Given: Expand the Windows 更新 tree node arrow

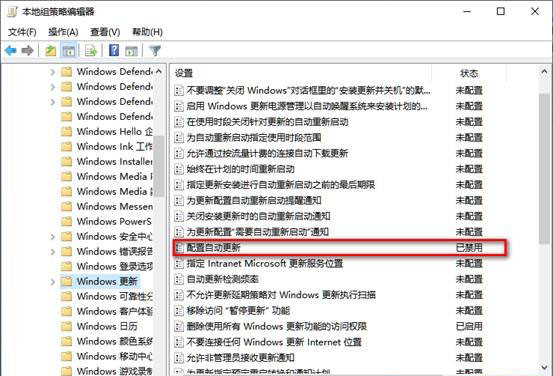Looking at the screenshot, I should [x=53, y=281].
